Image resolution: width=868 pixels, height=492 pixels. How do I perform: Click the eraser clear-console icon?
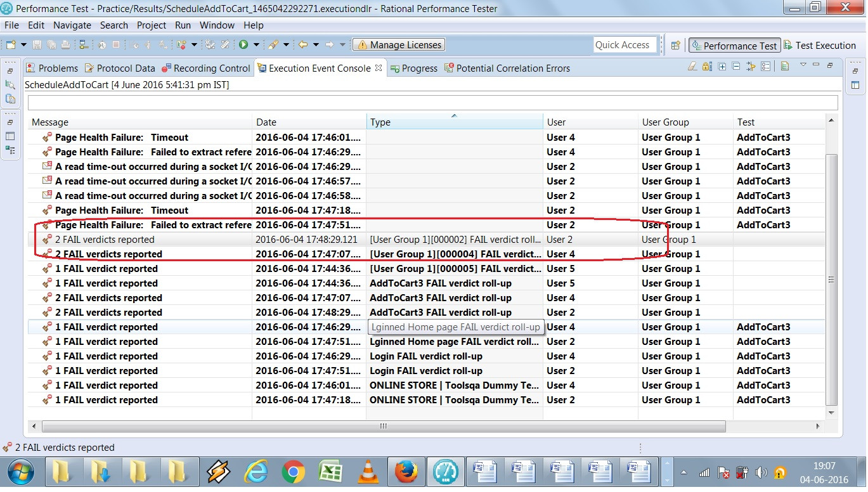pyautogui.click(x=692, y=66)
